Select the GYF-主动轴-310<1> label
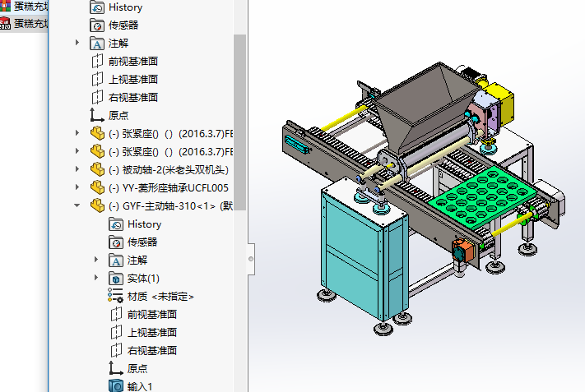The image size is (585, 392). point(169,206)
